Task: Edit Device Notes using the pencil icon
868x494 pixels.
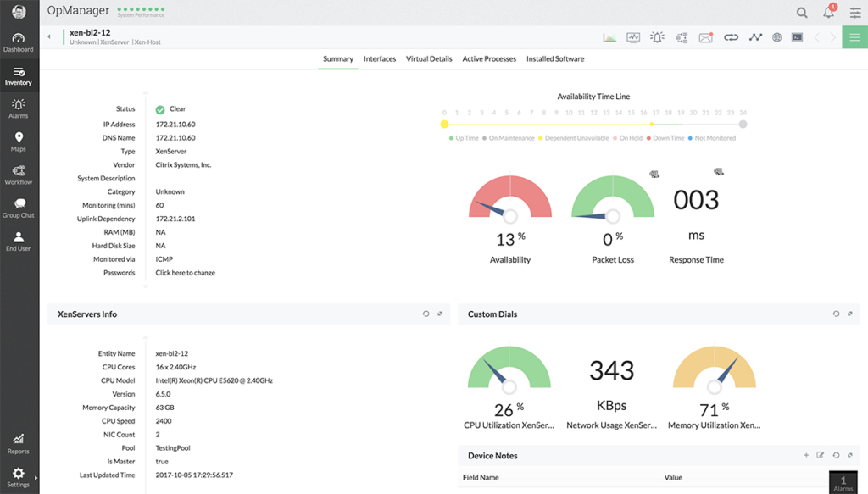Action: tap(821, 454)
